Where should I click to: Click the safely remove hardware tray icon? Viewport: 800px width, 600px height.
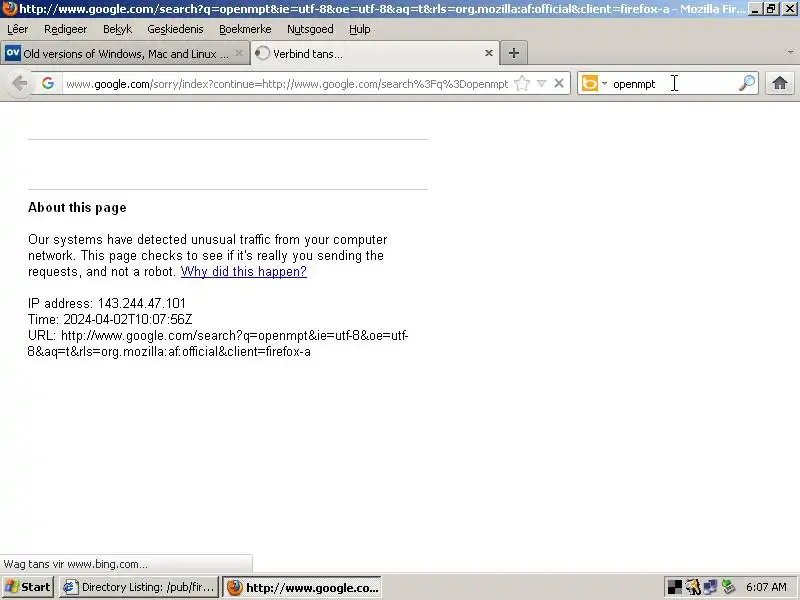click(728, 587)
